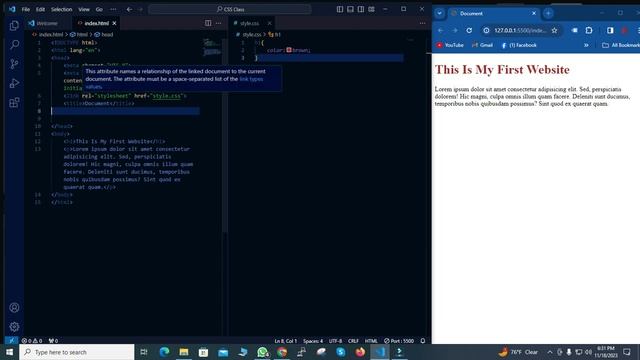Open the All Bookmarks folder
Image resolution: width=640 pixels, height=360 pixels.
(621, 45)
